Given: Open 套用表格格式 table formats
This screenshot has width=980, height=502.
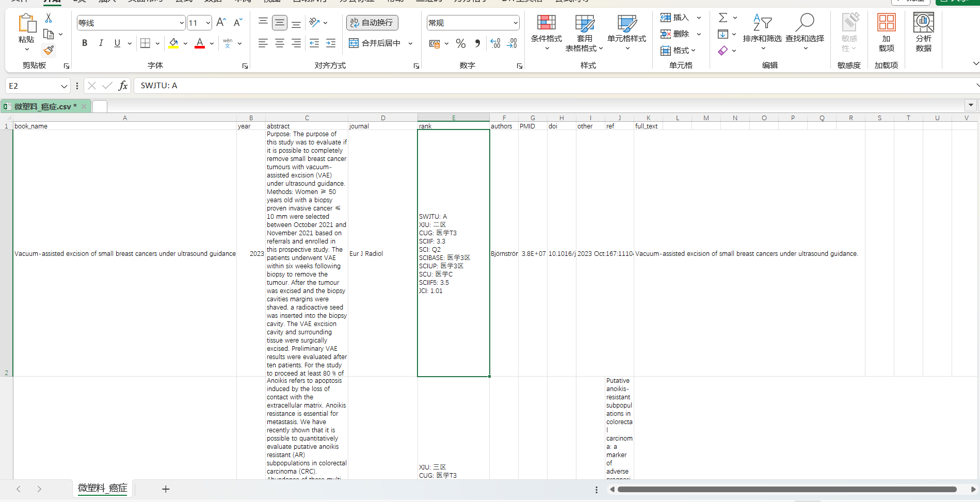Looking at the screenshot, I should pyautogui.click(x=584, y=33).
